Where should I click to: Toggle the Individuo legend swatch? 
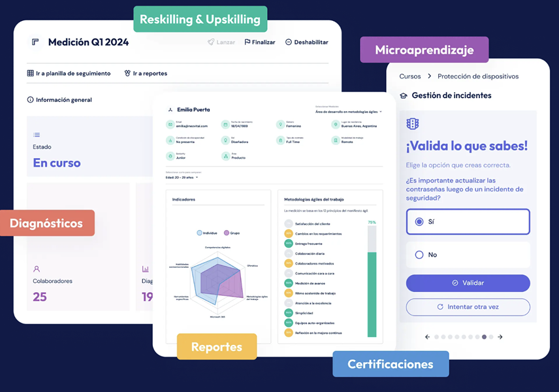click(x=200, y=233)
